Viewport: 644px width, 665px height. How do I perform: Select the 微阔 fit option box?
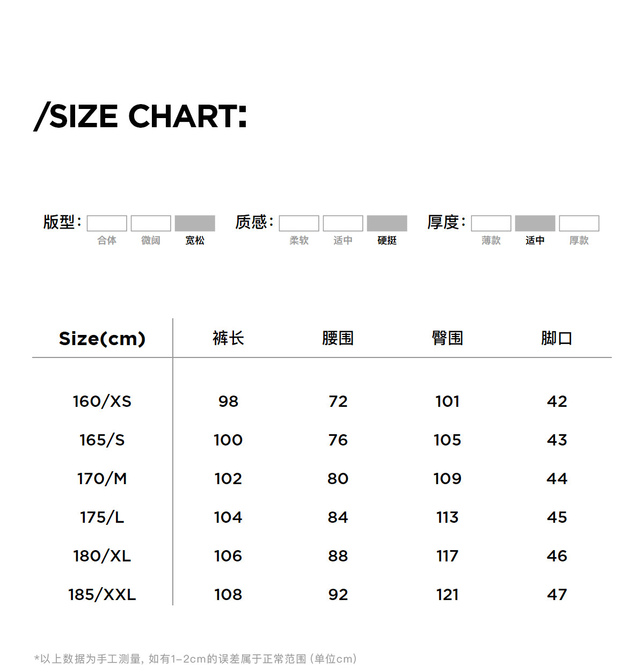pyautogui.click(x=151, y=223)
